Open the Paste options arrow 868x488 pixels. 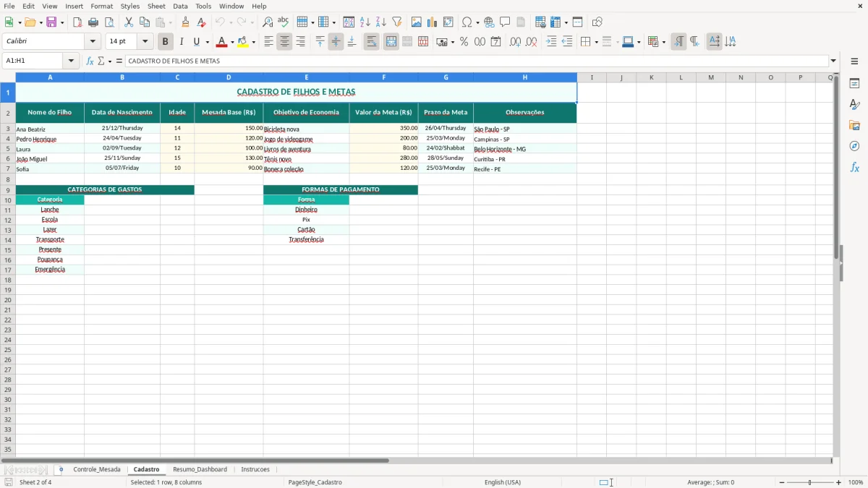point(171,22)
